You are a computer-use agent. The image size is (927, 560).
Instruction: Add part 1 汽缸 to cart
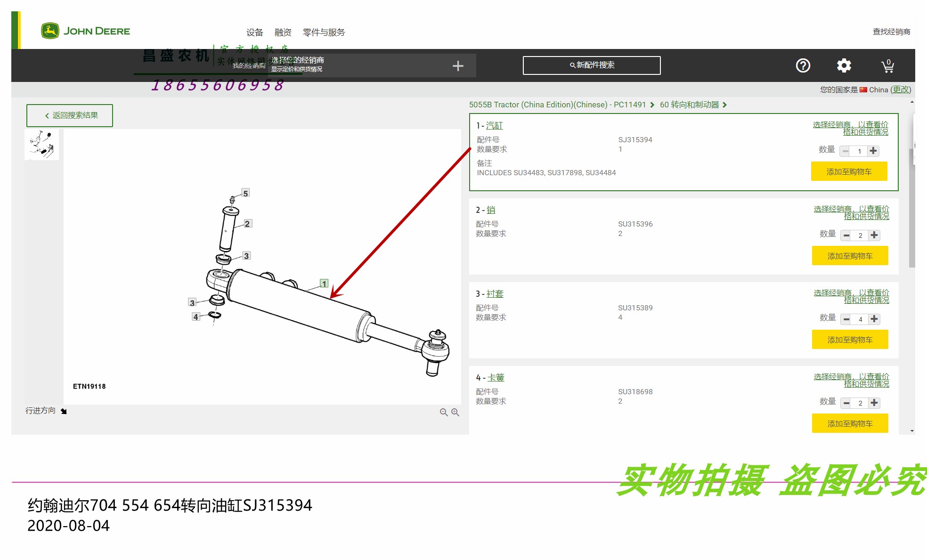click(849, 171)
